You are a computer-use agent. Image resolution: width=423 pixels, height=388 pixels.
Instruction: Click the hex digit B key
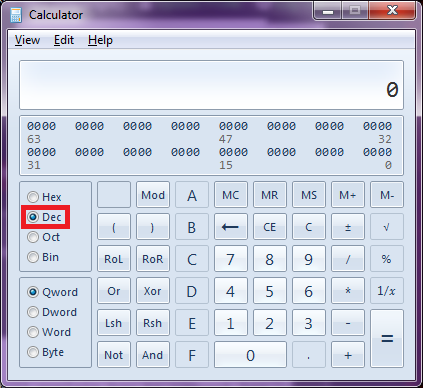click(x=192, y=227)
